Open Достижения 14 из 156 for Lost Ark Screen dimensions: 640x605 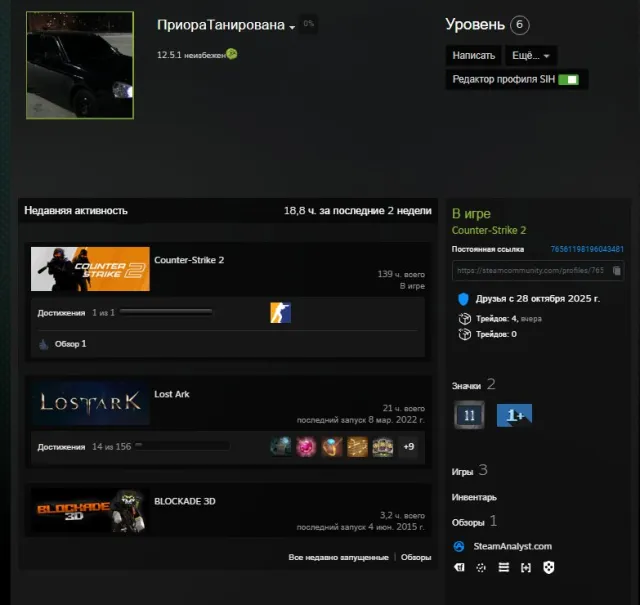point(84,447)
